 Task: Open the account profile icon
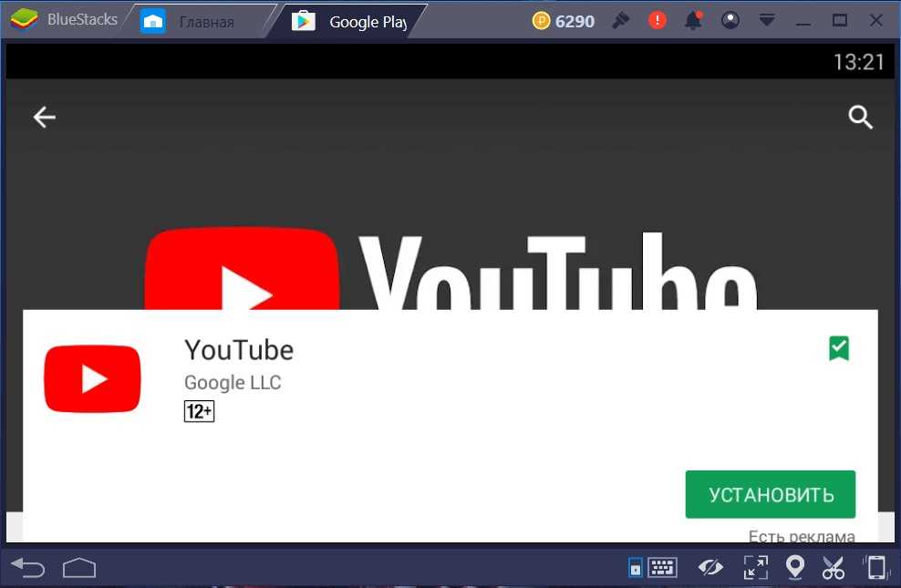(730, 21)
